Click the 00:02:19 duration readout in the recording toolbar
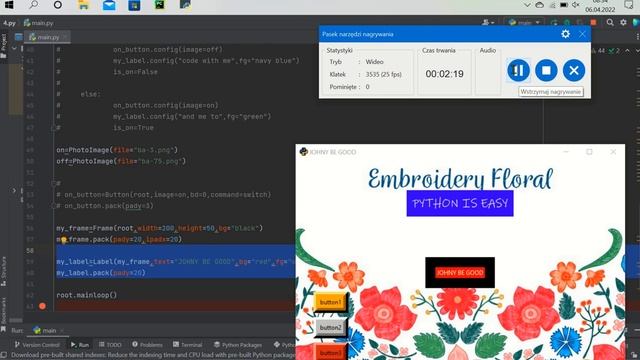Image resolution: width=640 pixels, height=360 pixels. (444, 74)
